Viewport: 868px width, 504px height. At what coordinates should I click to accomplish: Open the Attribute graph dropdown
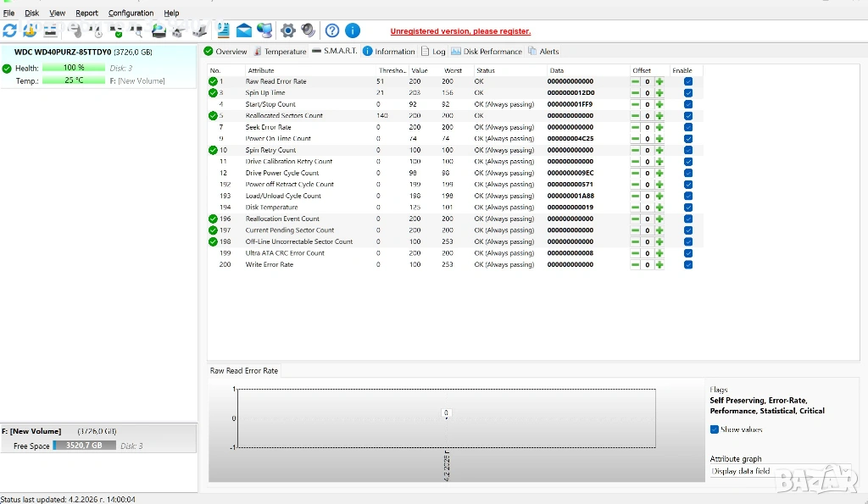tap(742, 471)
